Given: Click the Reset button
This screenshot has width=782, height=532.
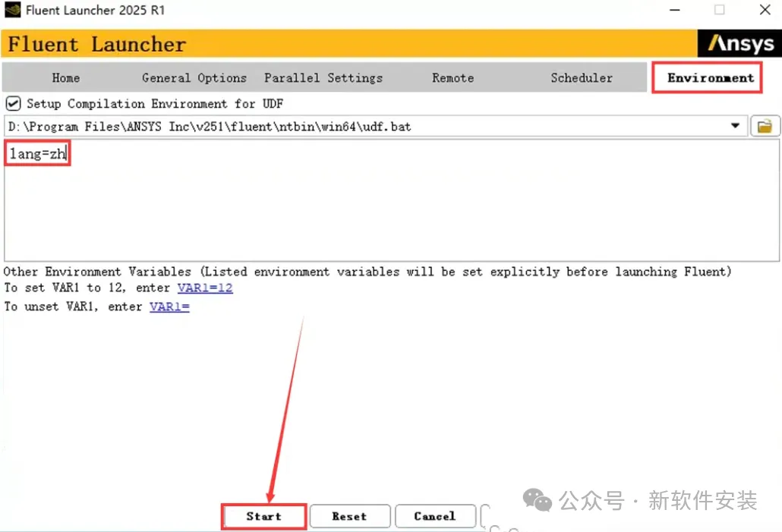Looking at the screenshot, I should 349,517.
